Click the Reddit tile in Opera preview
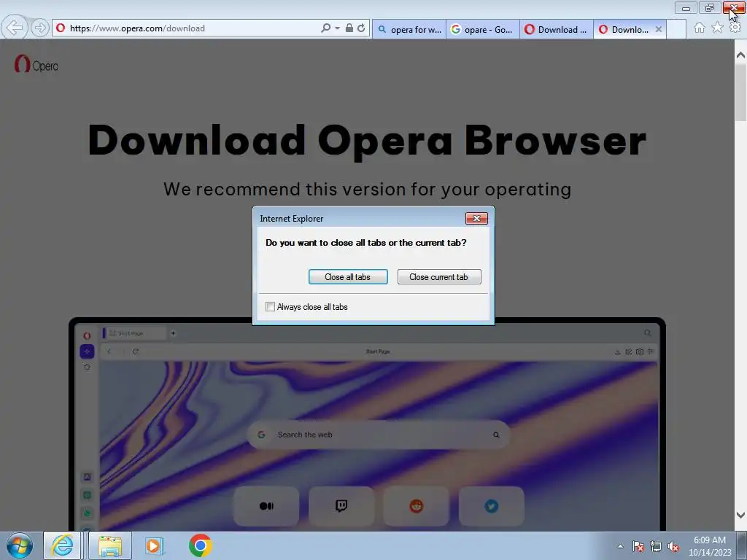Image resolution: width=747 pixels, height=560 pixels. click(417, 506)
